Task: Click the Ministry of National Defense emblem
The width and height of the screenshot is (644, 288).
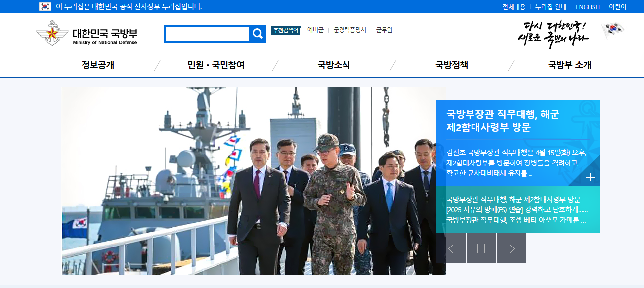Action: tap(52, 33)
